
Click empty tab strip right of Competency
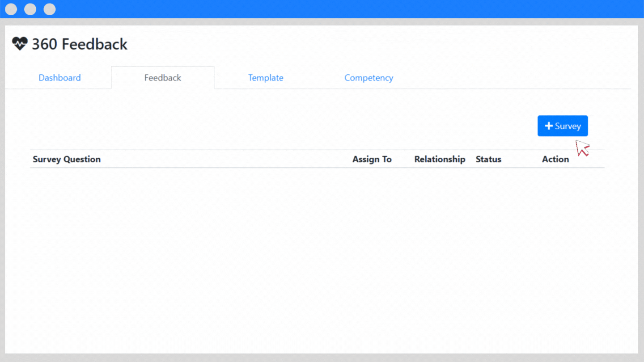[514, 78]
